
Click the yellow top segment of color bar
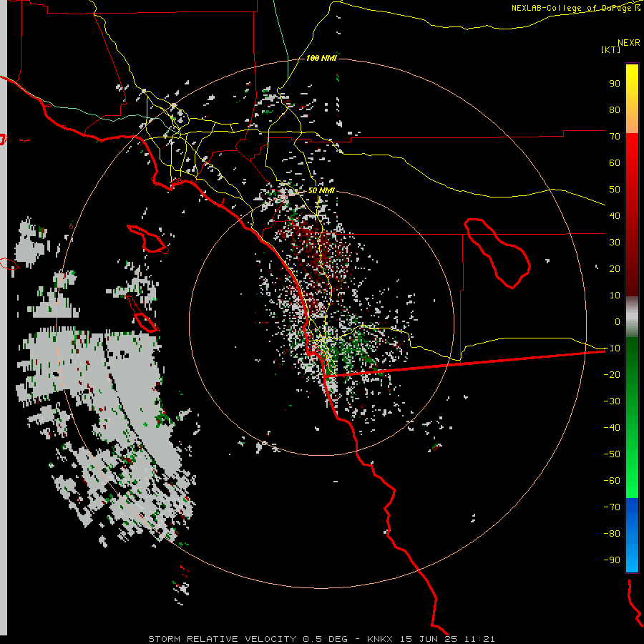[632, 99]
